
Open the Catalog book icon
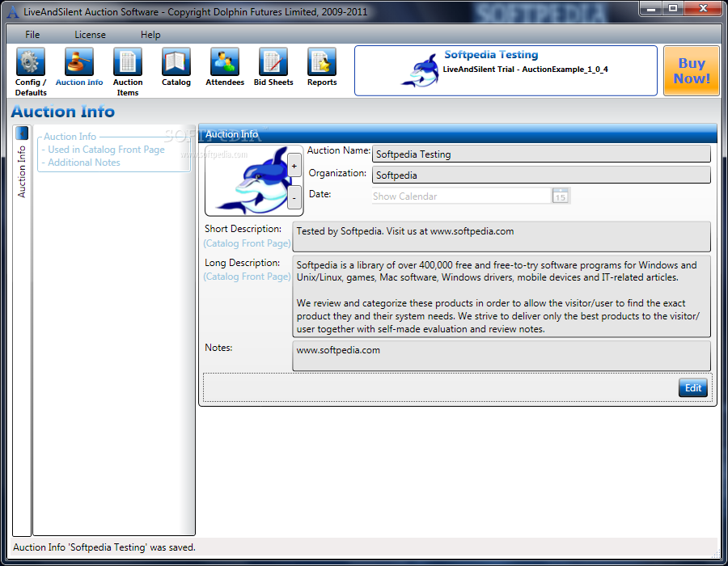click(176, 61)
